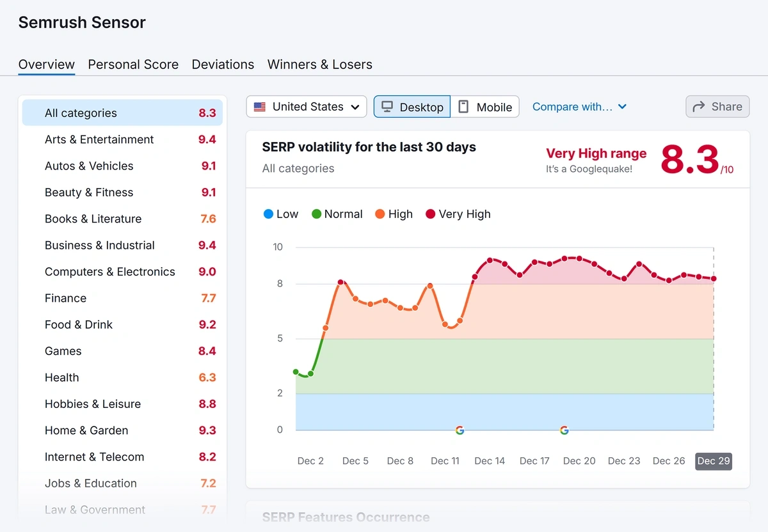Click the Very High range label
768x532 pixels.
coord(596,153)
